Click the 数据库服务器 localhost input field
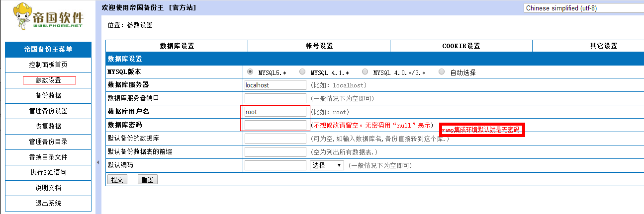Screen dimensions: 644x214 pyautogui.click(x=276, y=85)
